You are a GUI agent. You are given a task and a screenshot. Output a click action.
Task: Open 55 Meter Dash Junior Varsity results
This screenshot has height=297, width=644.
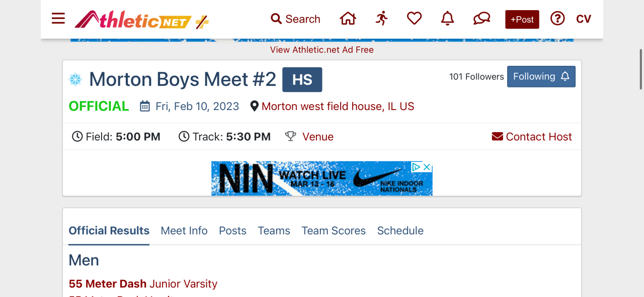pos(143,284)
